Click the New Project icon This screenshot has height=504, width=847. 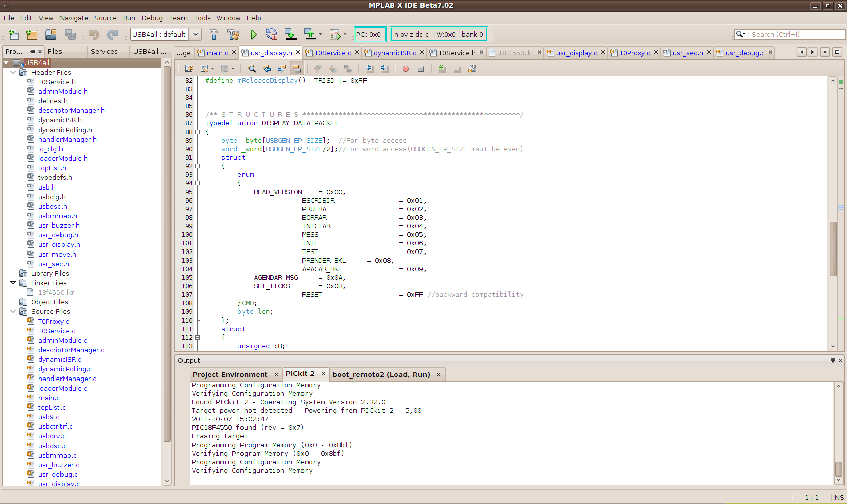pyautogui.click(x=32, y=34)
